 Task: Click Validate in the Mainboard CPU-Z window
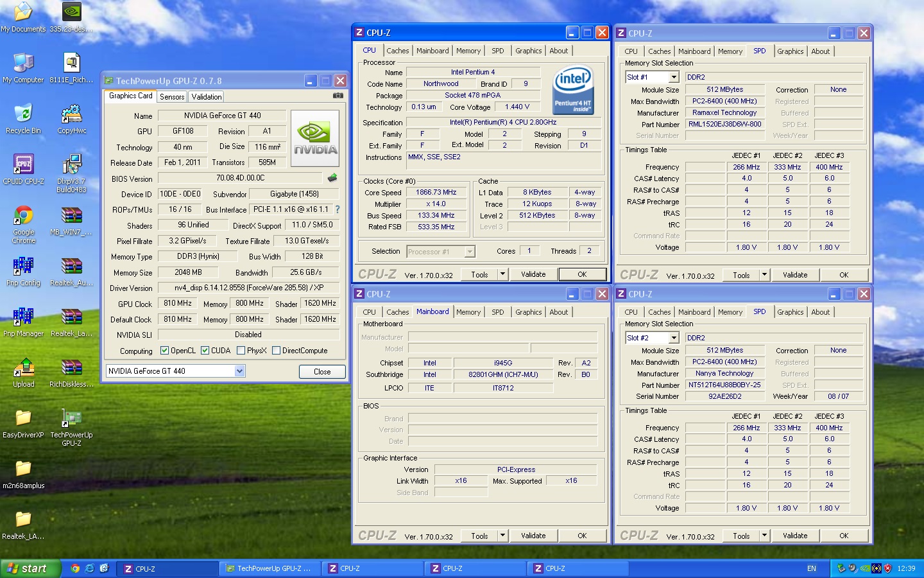click(533, 536)
